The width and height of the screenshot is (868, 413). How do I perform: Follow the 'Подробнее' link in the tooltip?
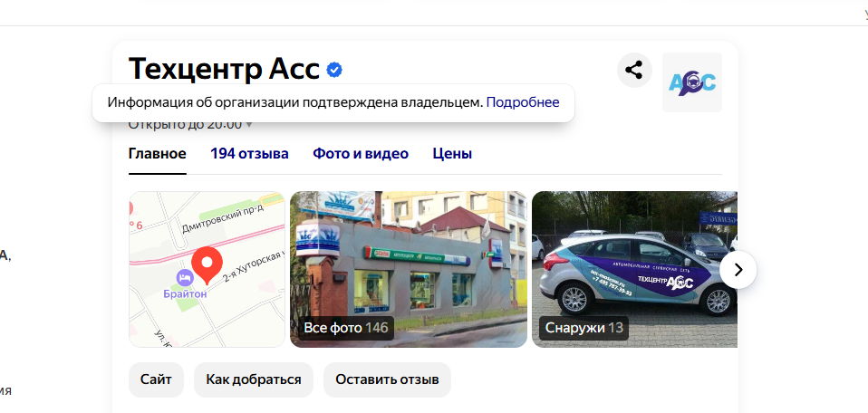point(523,102)
